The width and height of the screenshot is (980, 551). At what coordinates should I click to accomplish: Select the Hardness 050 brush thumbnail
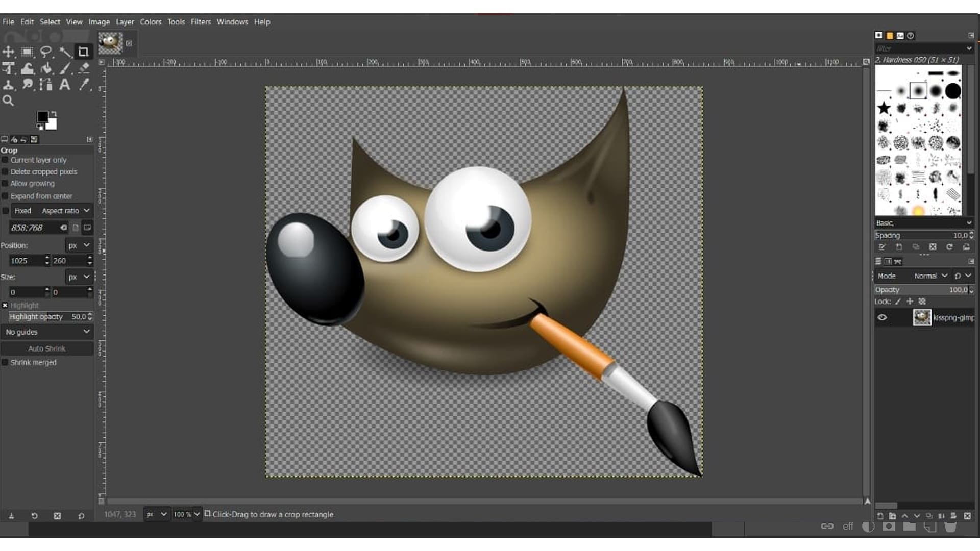[x=918, y=91]
